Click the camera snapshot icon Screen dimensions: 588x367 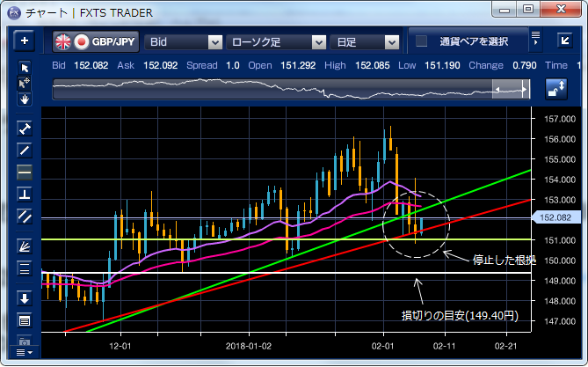(x=25, y=341)
